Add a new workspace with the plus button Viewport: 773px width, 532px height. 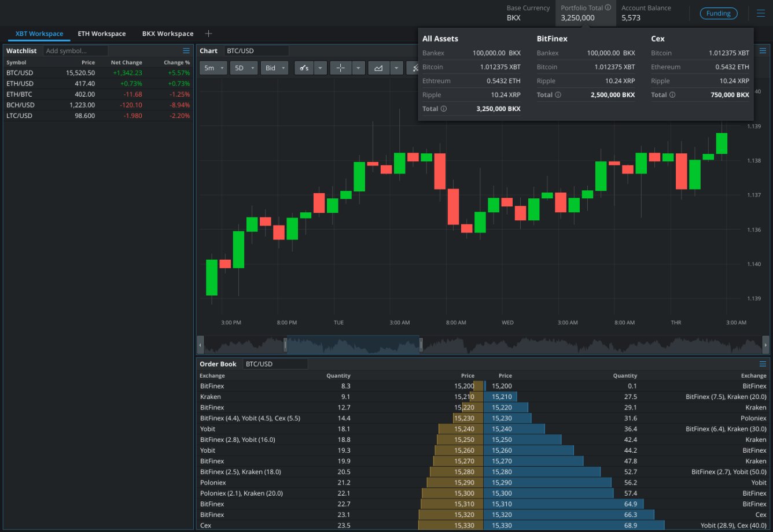pos(208,34)
